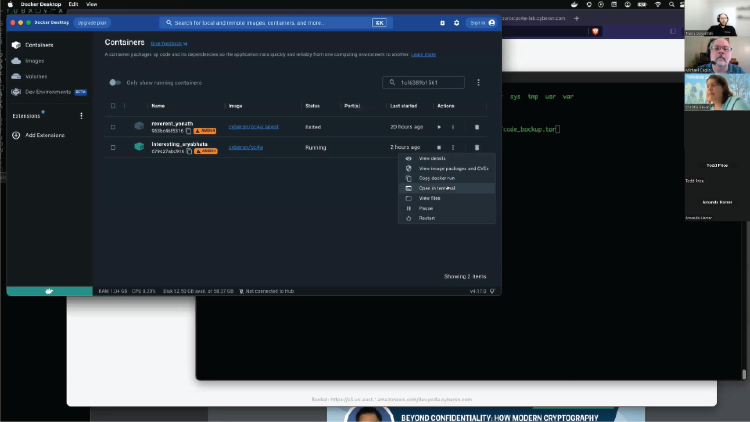The height and width of the screenshot is (422, 750).
Task: Open the Apple menu
Action: tap(10, 4)
